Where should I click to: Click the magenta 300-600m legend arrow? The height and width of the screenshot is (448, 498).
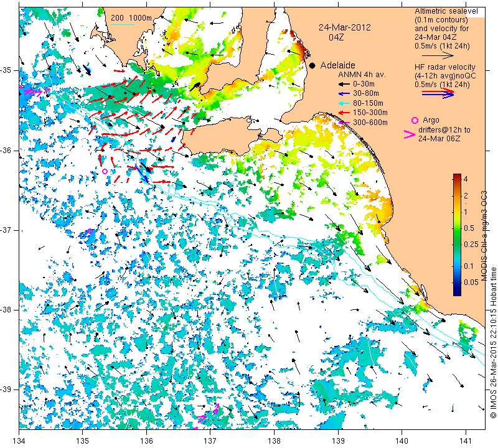tap(344, 123)
